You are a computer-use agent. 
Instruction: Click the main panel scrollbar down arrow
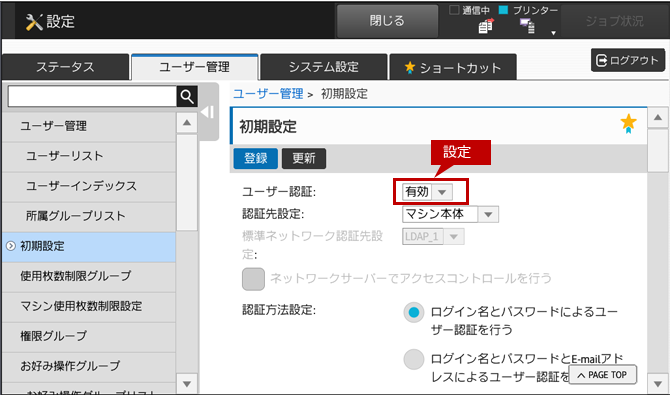[x=658, y=384]
